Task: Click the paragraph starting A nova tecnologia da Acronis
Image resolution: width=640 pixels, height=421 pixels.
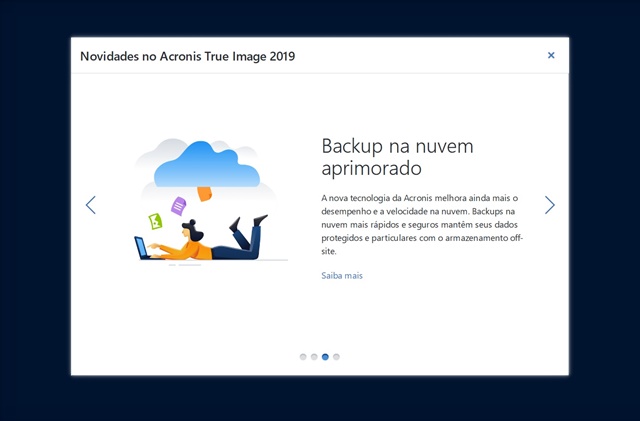Action: pos(422,225)
